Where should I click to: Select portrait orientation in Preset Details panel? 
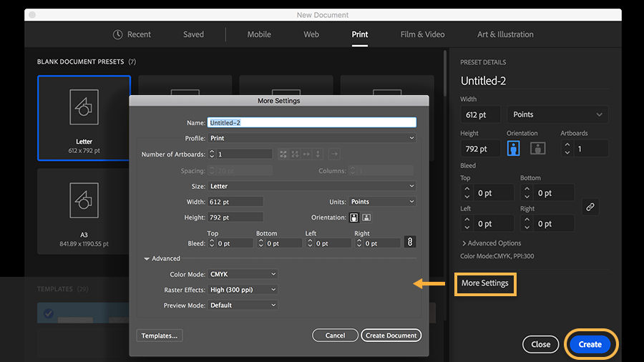513,148
